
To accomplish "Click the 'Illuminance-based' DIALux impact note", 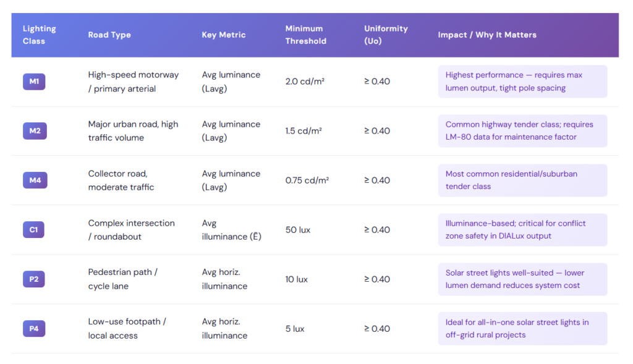I will (523, 230).
